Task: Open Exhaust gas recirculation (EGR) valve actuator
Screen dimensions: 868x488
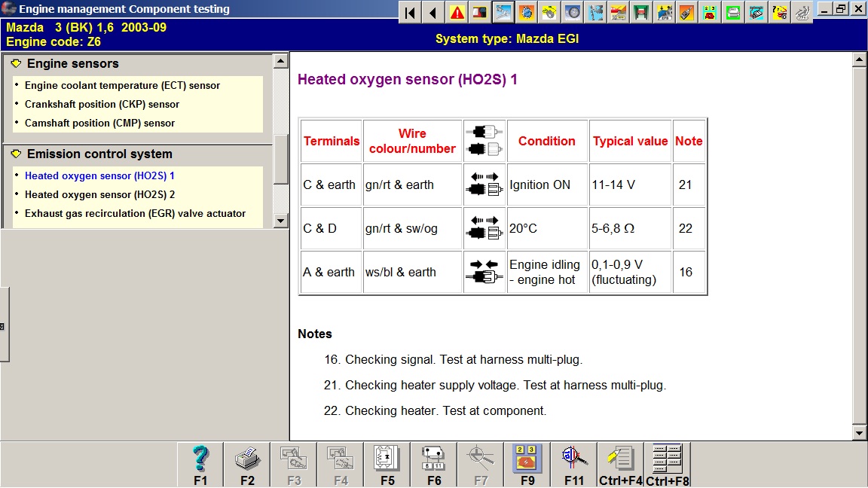Action: click(x=135, y=214)
